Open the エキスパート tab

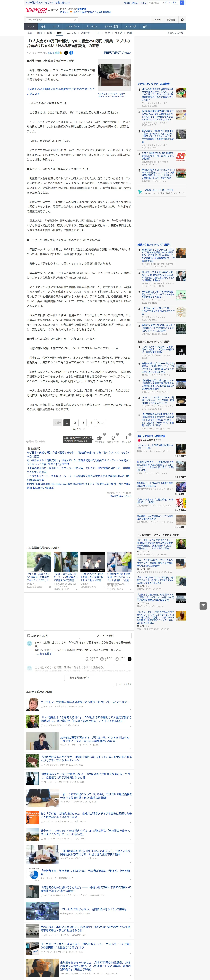(x=72, y=27)
